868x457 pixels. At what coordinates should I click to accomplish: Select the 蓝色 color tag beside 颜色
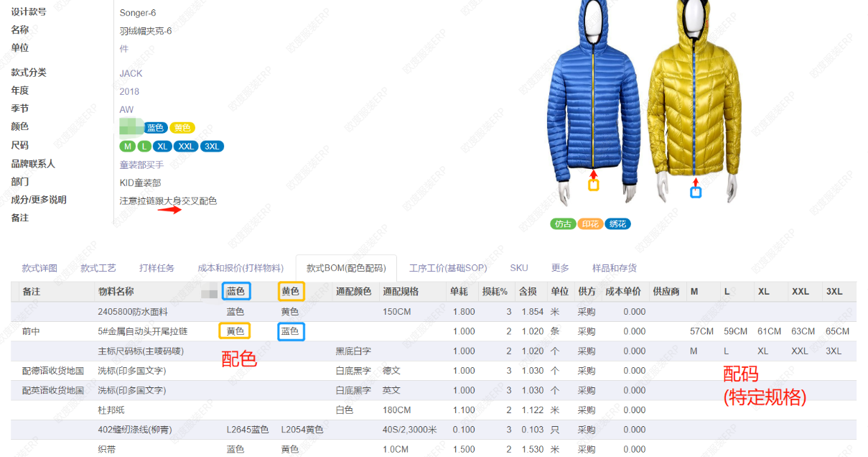(x=156, y=128)
